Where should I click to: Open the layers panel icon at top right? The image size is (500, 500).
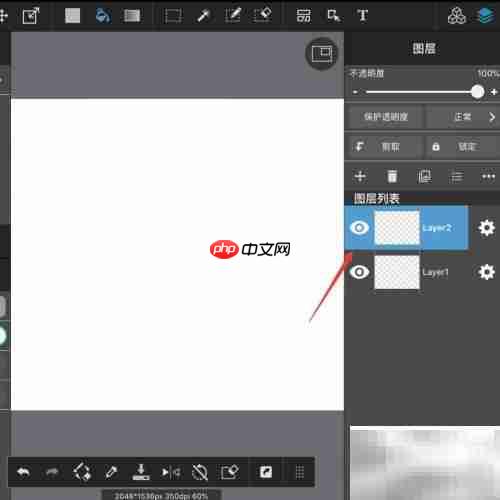pos(486,15)
